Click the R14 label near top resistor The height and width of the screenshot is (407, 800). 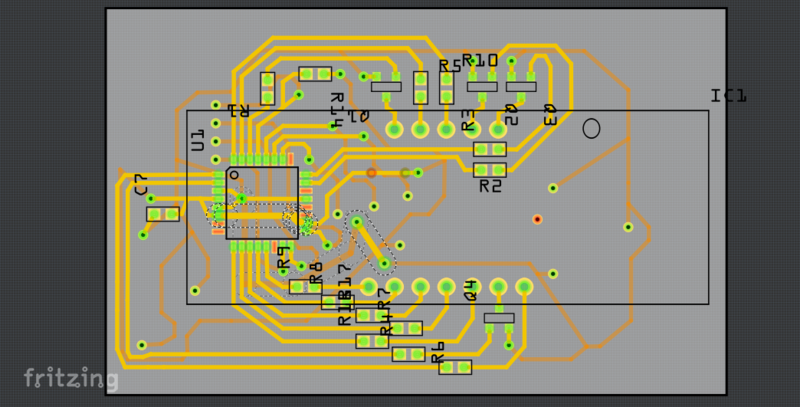click(x=336, y=108)
